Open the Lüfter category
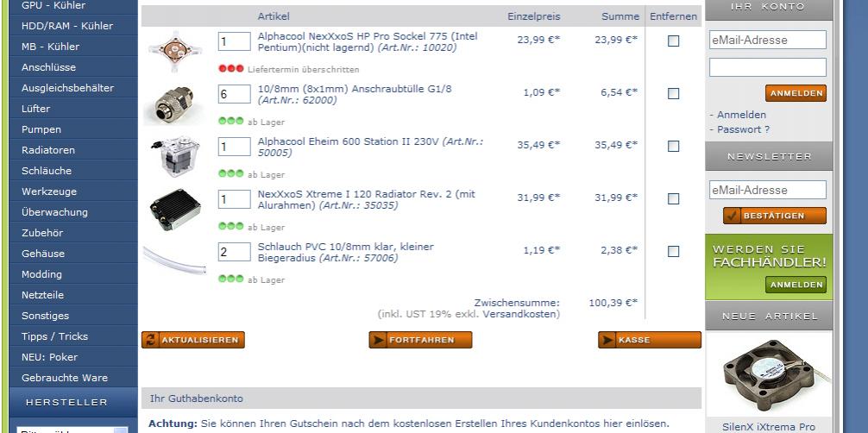868x433 pixels. [73, 109]
